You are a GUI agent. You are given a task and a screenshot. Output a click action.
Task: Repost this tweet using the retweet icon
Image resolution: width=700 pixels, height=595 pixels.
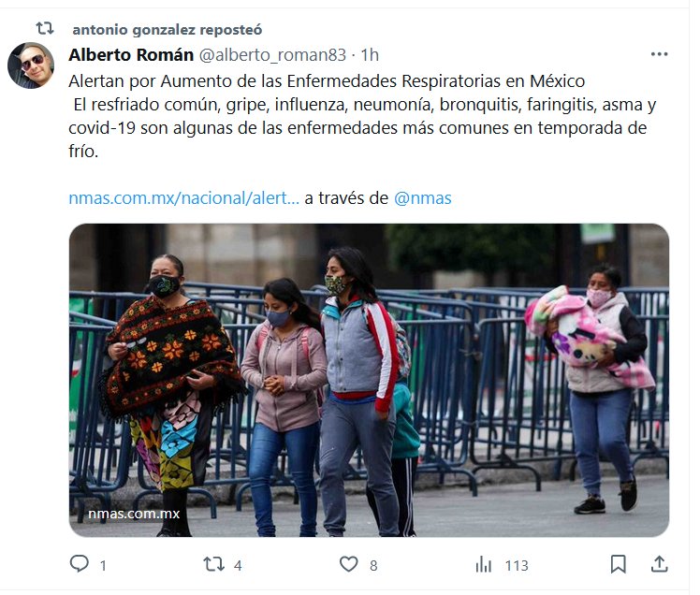[214, 564]
